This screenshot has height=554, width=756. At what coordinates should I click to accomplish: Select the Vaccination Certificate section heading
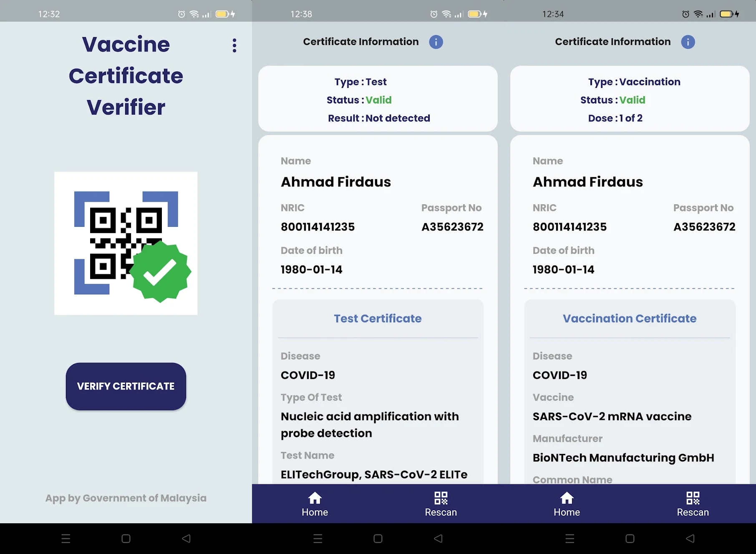click(x=630, y=318)
